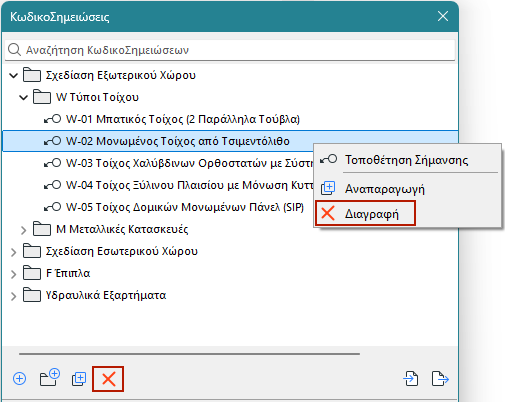Close the ΚωδικοΣημειώσεις dialog

pos(443,16)
